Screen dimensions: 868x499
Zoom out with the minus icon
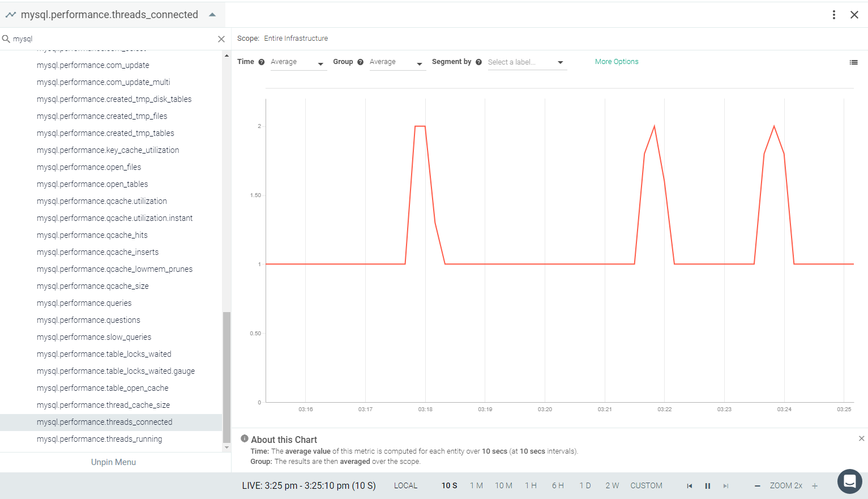point(758,486)
